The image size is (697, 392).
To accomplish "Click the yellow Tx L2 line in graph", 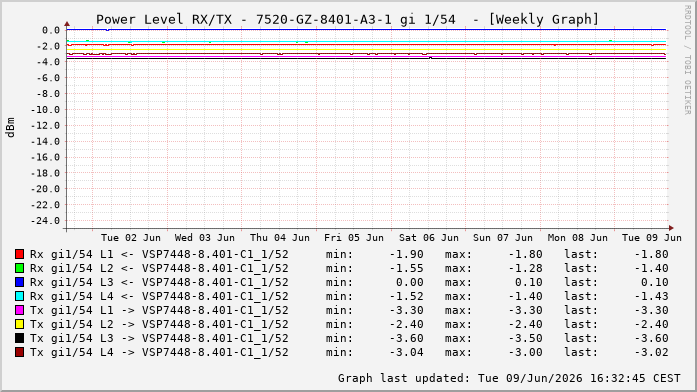I will [365, 49].
